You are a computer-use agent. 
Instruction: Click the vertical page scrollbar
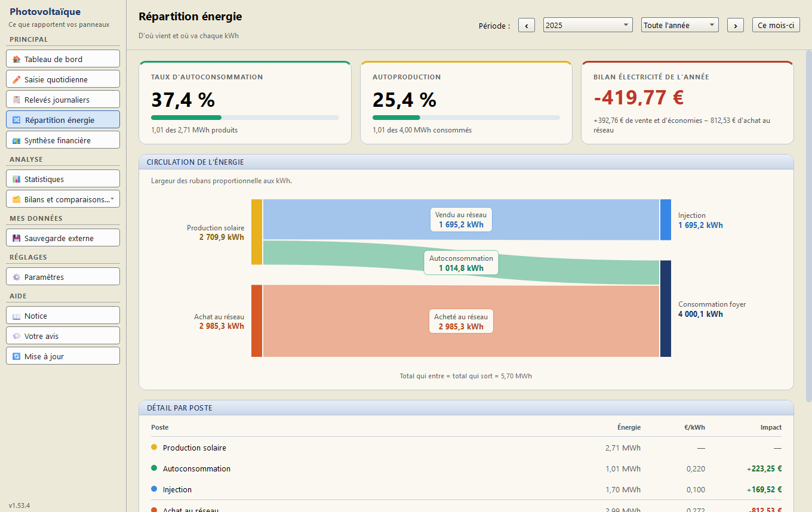(809, 226)
